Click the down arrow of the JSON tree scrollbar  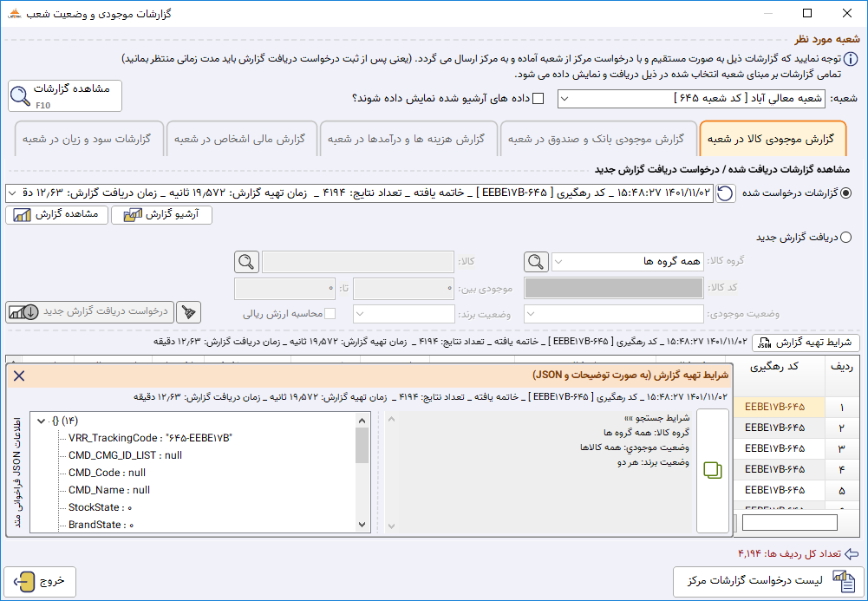[362, 525]
